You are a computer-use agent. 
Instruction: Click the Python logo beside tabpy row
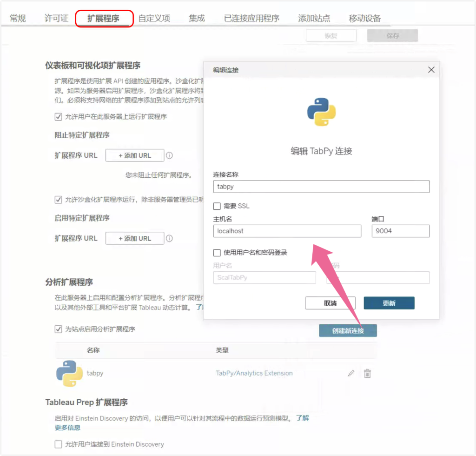(69, 373)
